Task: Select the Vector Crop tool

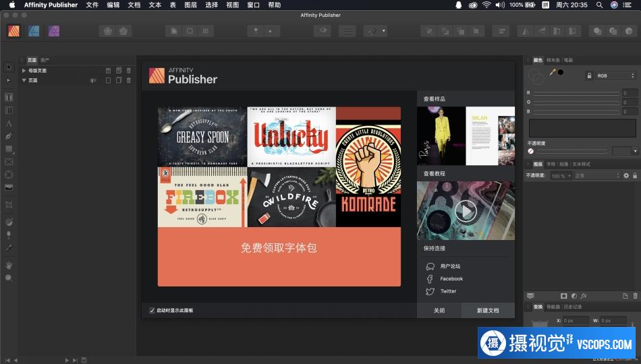Action: pyautogui.click(x=9, y=205)
